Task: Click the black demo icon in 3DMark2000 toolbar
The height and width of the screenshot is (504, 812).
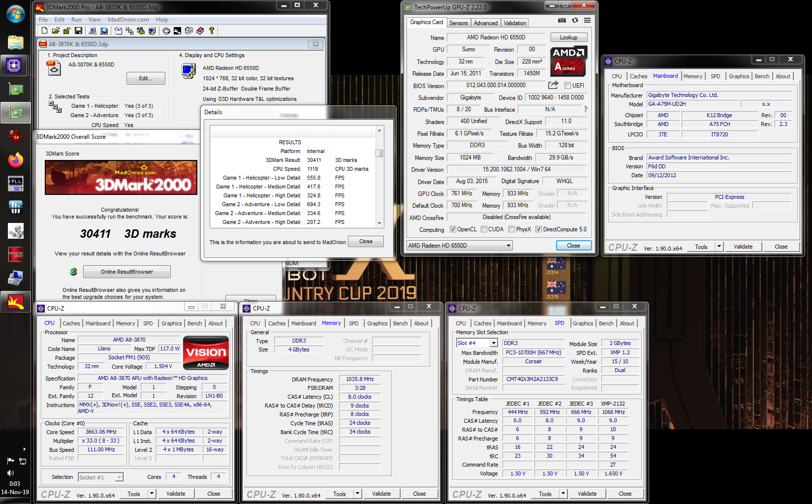Action: point(177,31)
